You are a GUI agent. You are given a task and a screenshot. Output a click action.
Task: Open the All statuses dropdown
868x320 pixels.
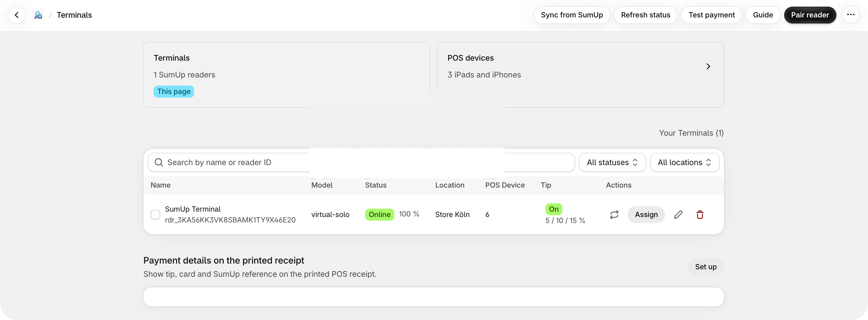pyautogui.click(x=612, y=162)
